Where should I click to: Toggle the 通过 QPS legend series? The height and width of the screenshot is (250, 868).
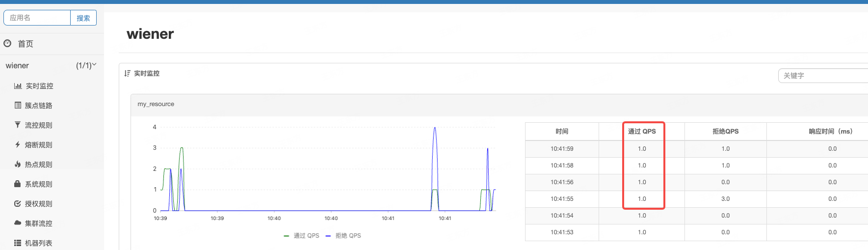[301, 236]
